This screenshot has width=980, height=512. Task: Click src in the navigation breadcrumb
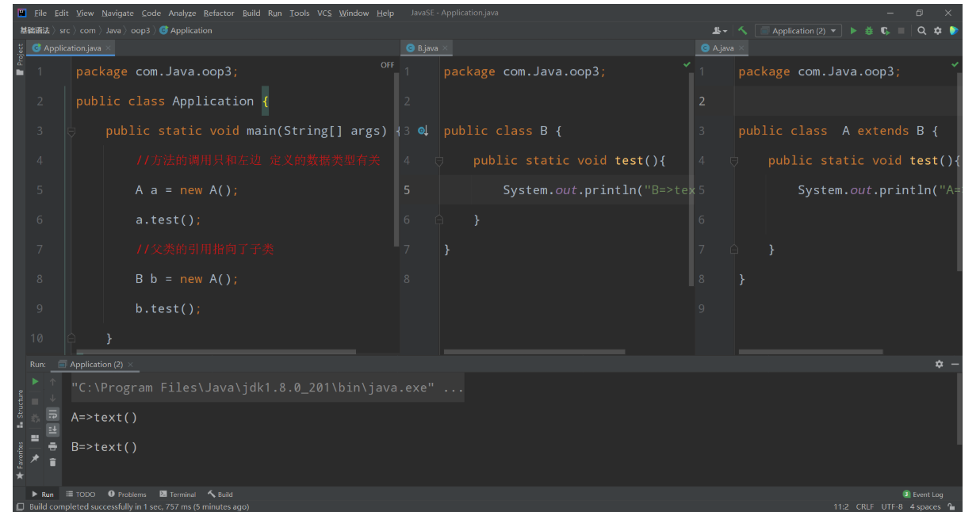tap(65, 31)
